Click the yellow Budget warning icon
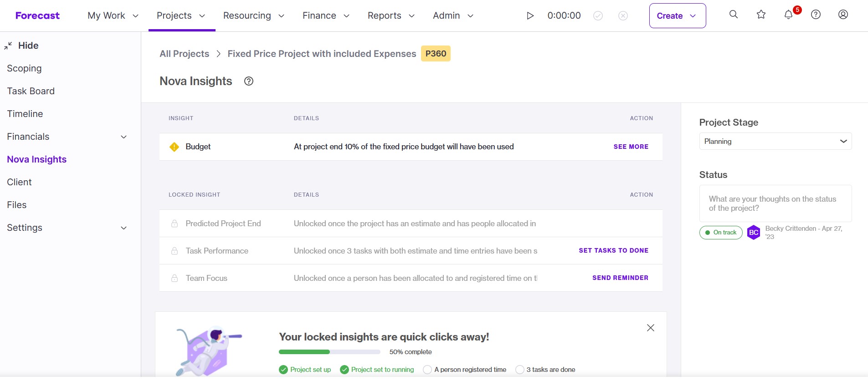Viewport: 868px width, 381px height. tap(174, 147)
